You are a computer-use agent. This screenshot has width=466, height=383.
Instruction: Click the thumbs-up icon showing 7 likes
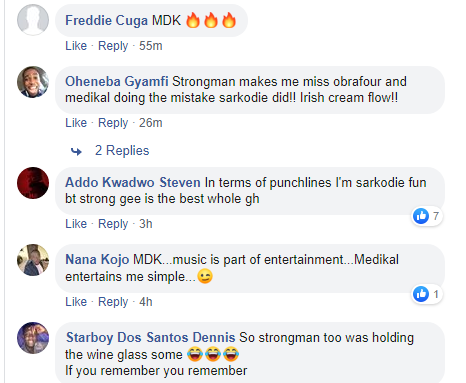pyautogui.click(x=421, y=216)
